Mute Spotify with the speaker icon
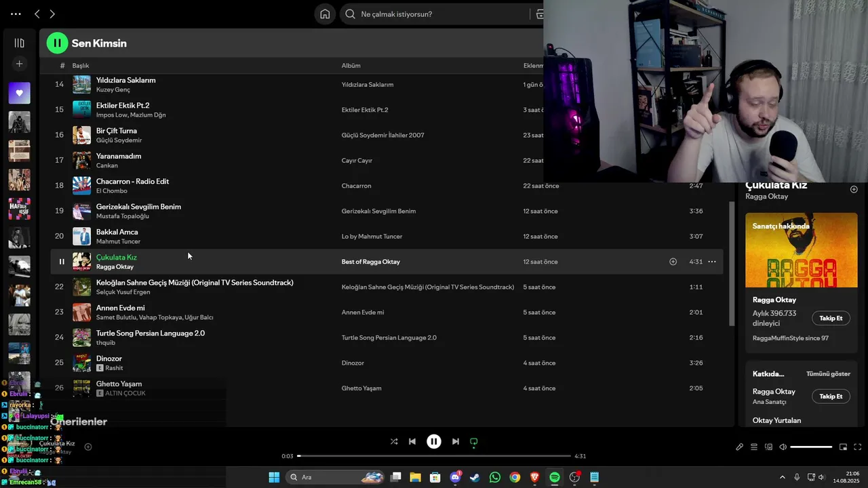 click(783, 447)
